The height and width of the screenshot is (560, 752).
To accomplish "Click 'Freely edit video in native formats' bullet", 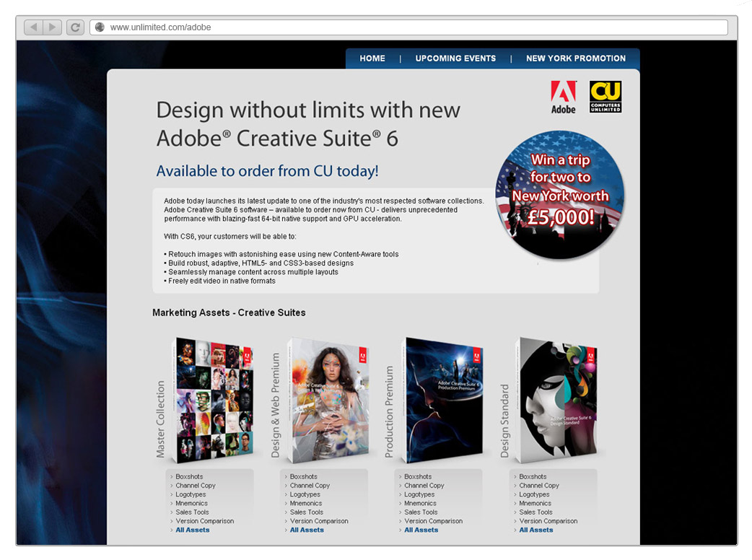I will coord(219,281).
